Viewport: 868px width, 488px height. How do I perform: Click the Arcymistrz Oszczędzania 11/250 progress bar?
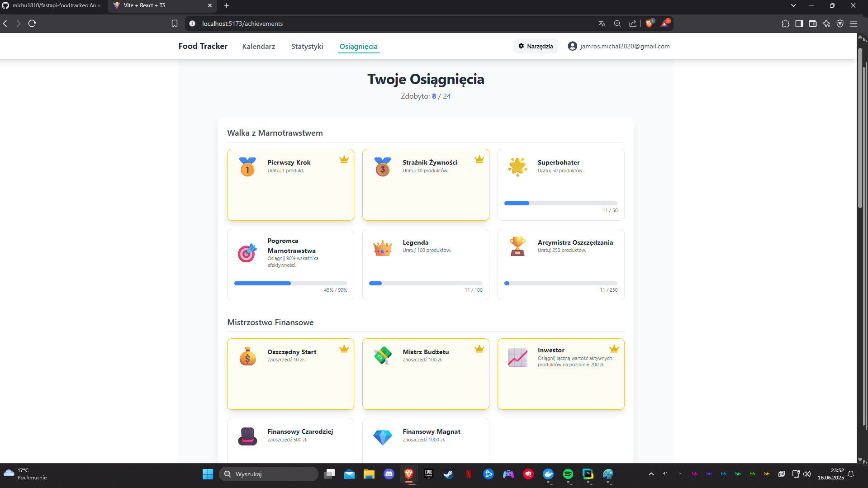click(561, 283)
